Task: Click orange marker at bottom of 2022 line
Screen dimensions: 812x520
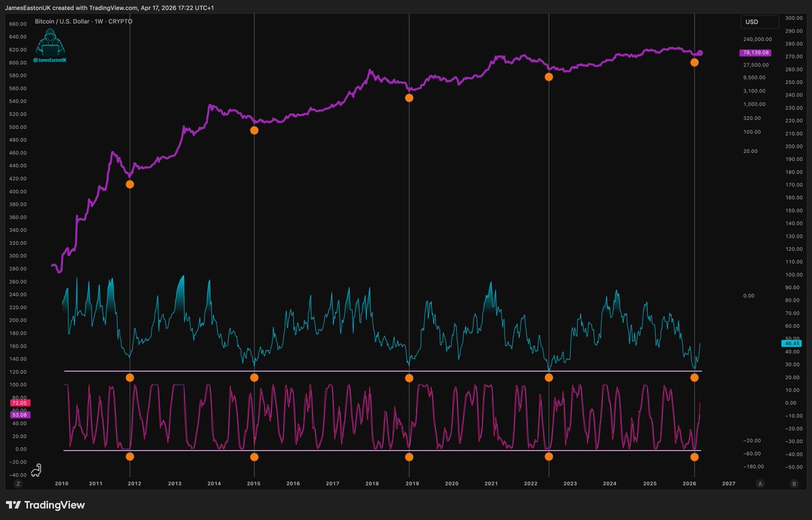Action: [x=549, y=456]
